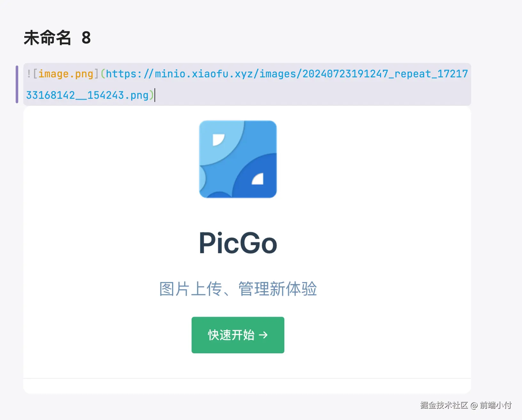Click the 20240723191247_repeat part of the URL
Screen dimensions: 522x420
(367, 74)
